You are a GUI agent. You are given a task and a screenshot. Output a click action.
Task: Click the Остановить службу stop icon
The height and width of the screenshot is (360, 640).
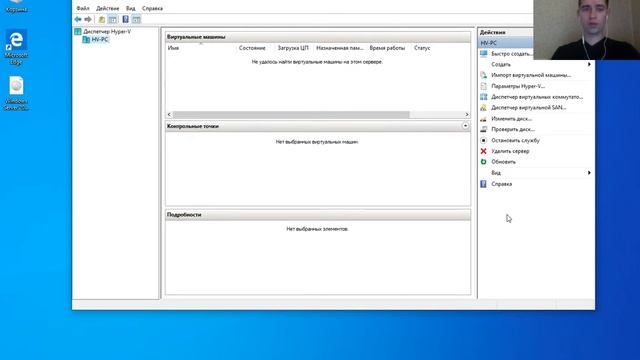(x=484, y=140)
